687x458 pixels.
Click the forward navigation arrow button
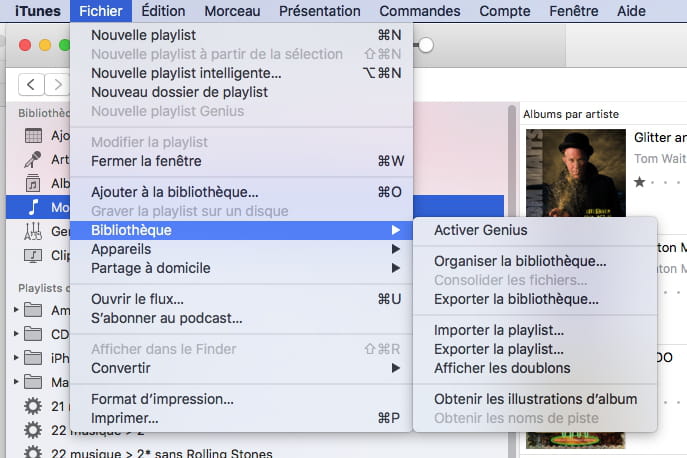pyautogui.click(x=57, y=84)
